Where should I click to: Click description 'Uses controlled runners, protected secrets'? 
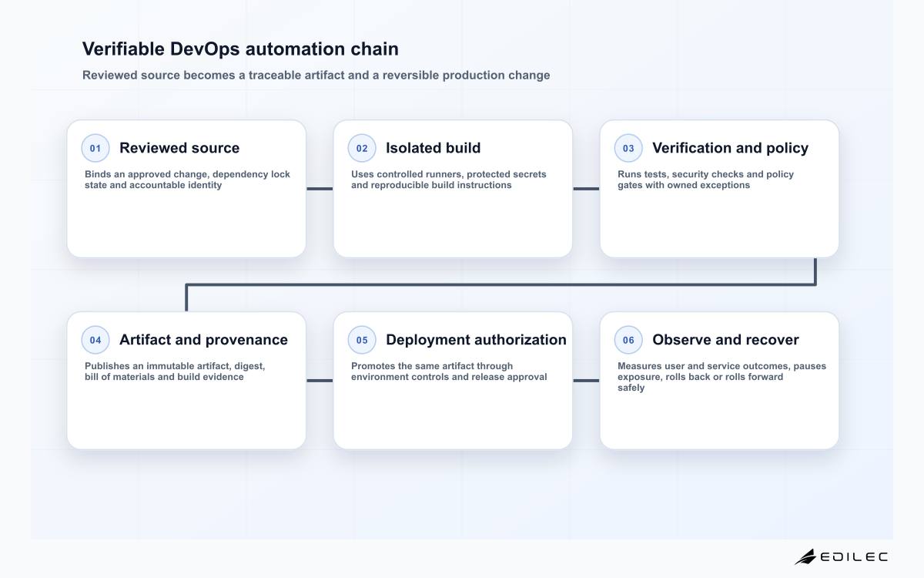(449, 180)
